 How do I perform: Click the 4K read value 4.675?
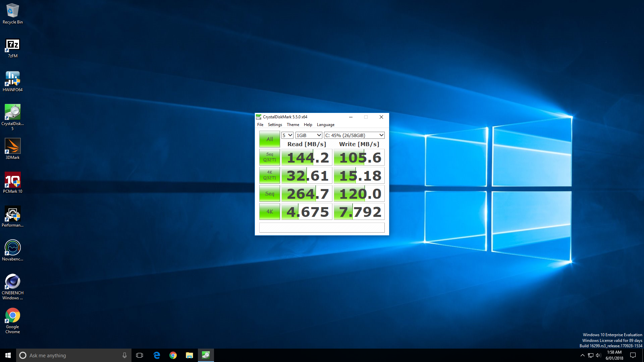point(307,212)
